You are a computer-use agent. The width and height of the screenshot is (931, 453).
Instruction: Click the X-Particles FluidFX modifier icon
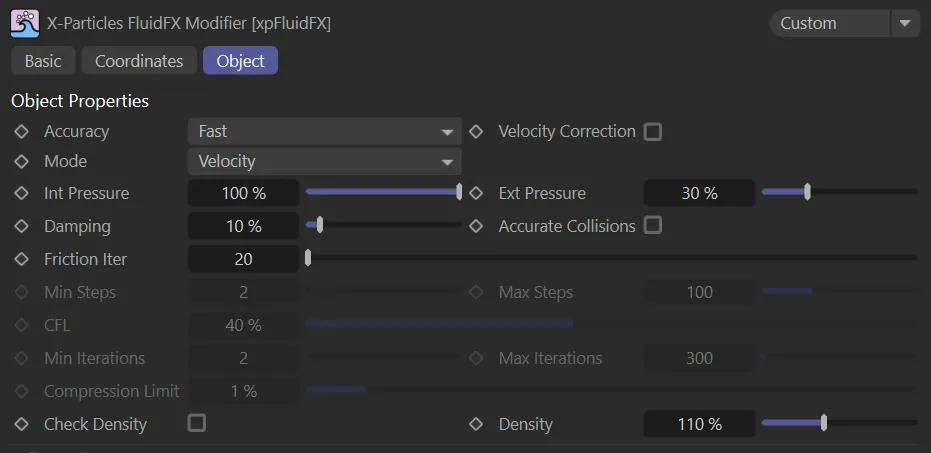(x=25, y=22)
